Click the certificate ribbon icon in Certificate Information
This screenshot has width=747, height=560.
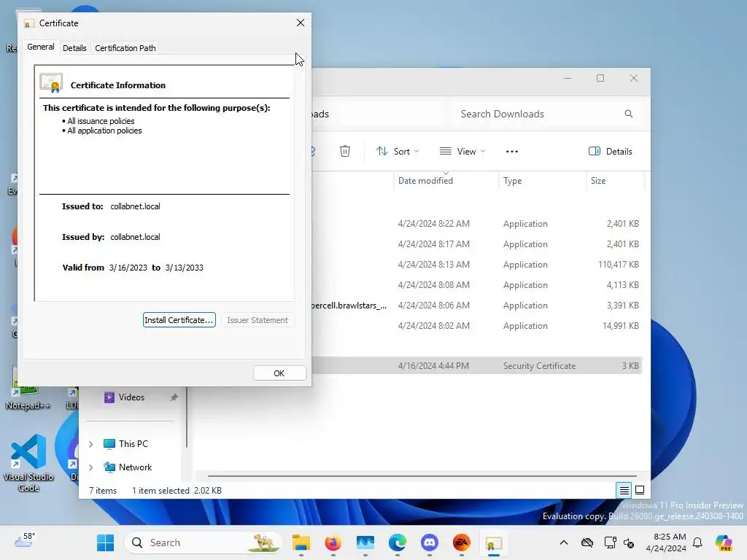click(x=52, y=83)
